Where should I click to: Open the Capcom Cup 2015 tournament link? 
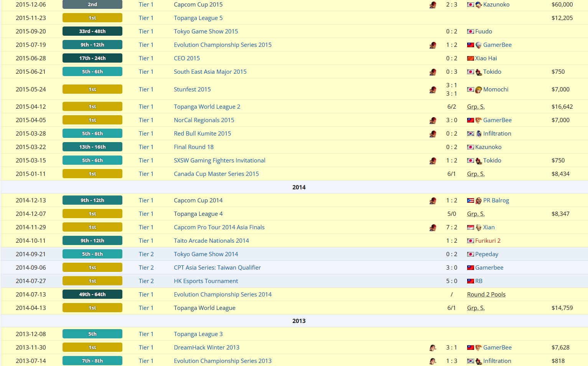[198, 5]
